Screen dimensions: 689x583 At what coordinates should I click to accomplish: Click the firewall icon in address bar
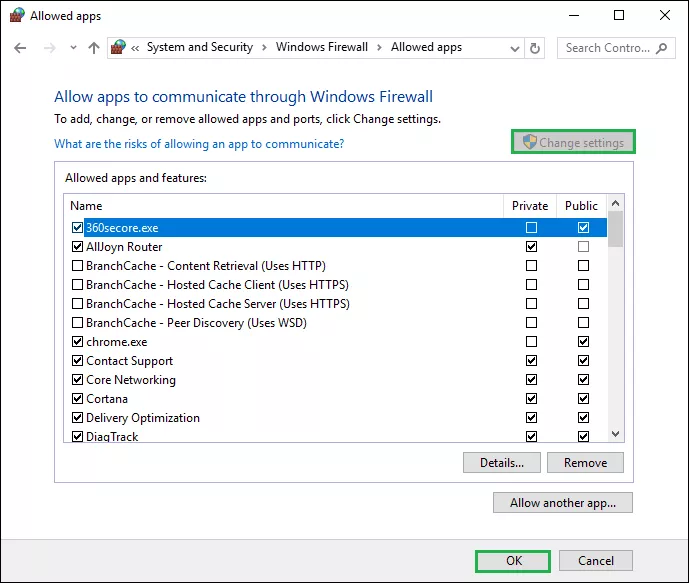[118, 47]
